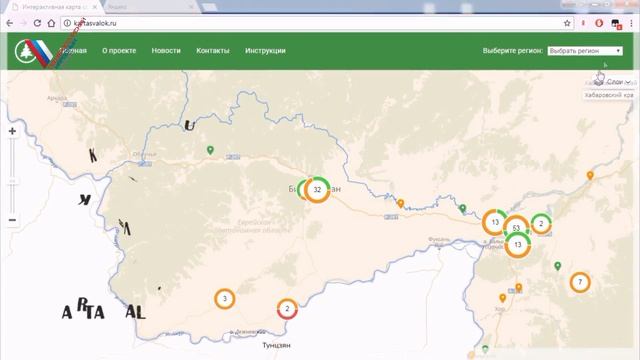
Task: Open the Контакты page
Action: pos(213,51)
